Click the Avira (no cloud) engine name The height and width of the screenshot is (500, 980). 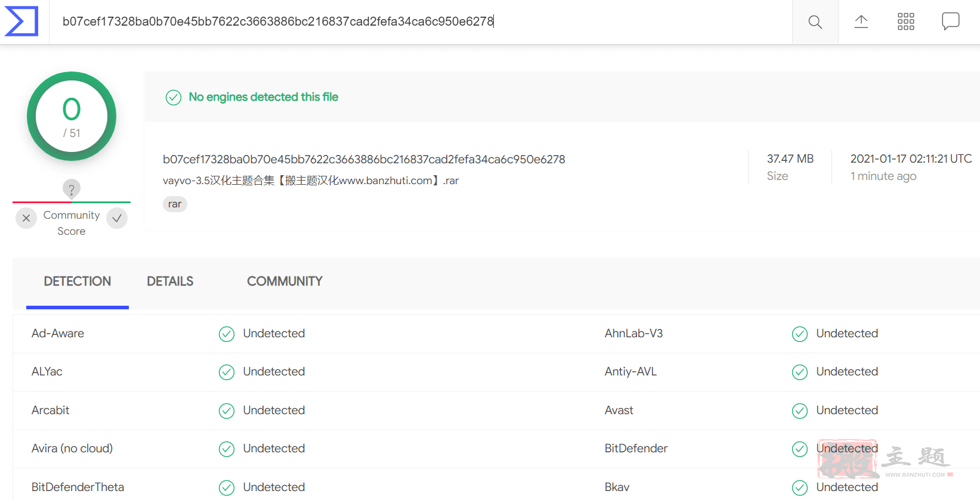72,448
